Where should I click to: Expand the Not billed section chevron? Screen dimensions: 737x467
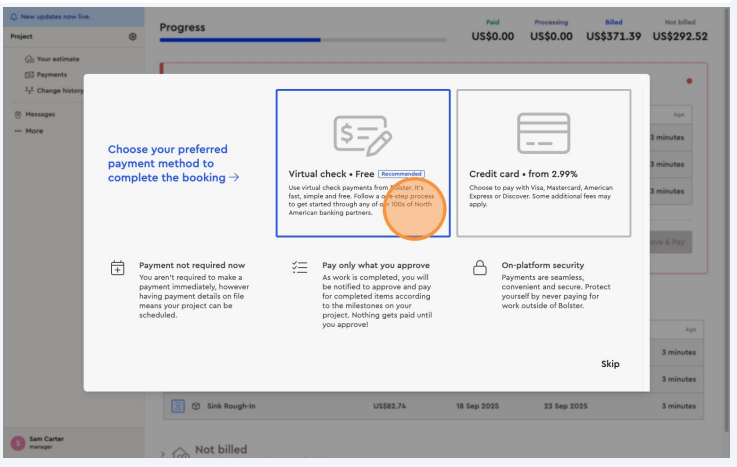(164, 452)
